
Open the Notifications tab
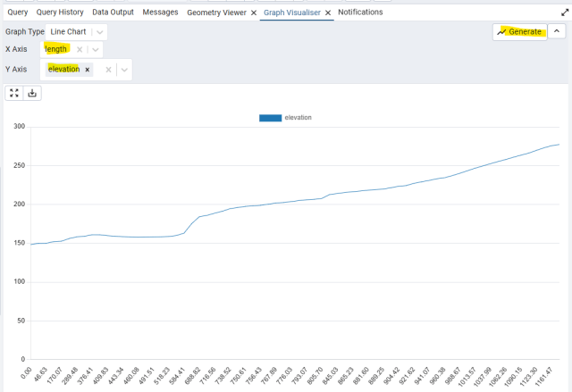(x=360, y=13)
